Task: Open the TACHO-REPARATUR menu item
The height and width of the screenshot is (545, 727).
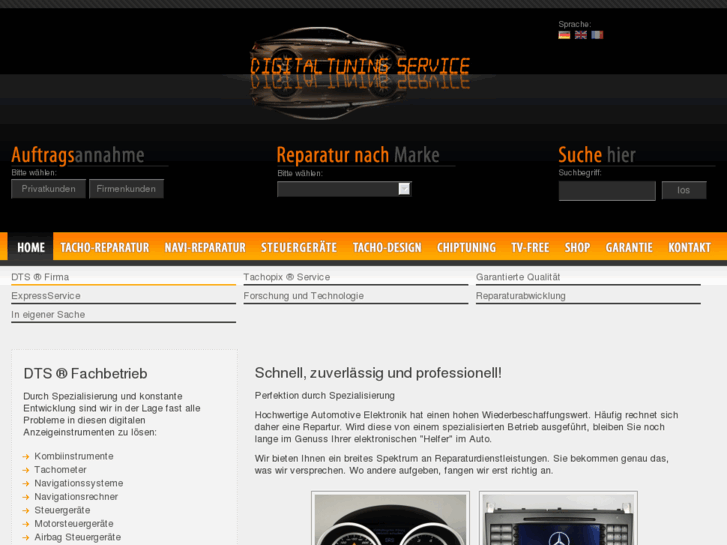Action: tap(105, 247)
